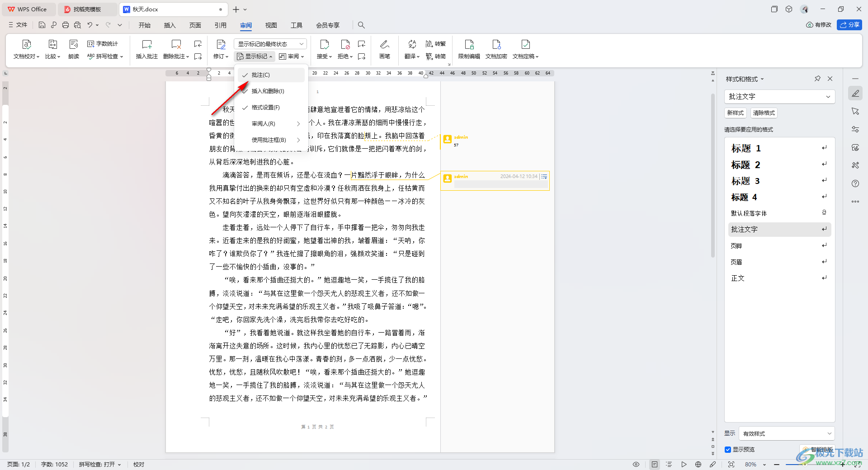This screenshot has height=470, width=868.
Task: Apply the 正文 style from list
Action: pos(779,278)
